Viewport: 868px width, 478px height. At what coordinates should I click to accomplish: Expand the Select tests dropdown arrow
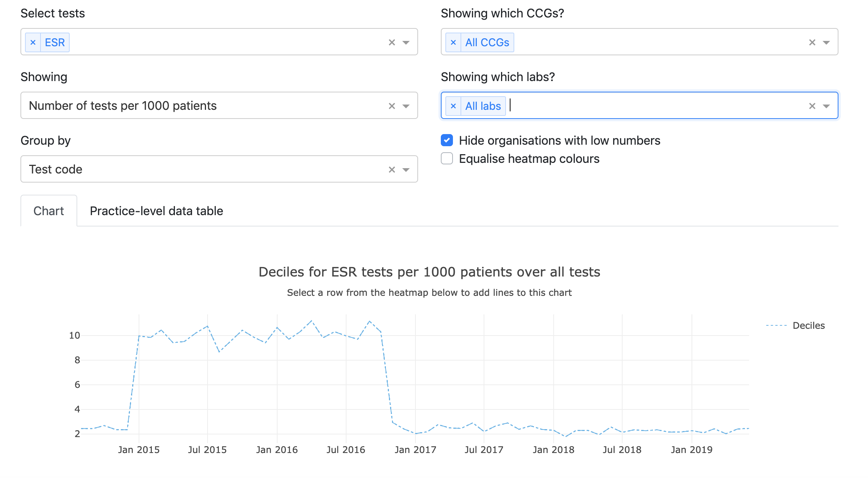[406, 42]
